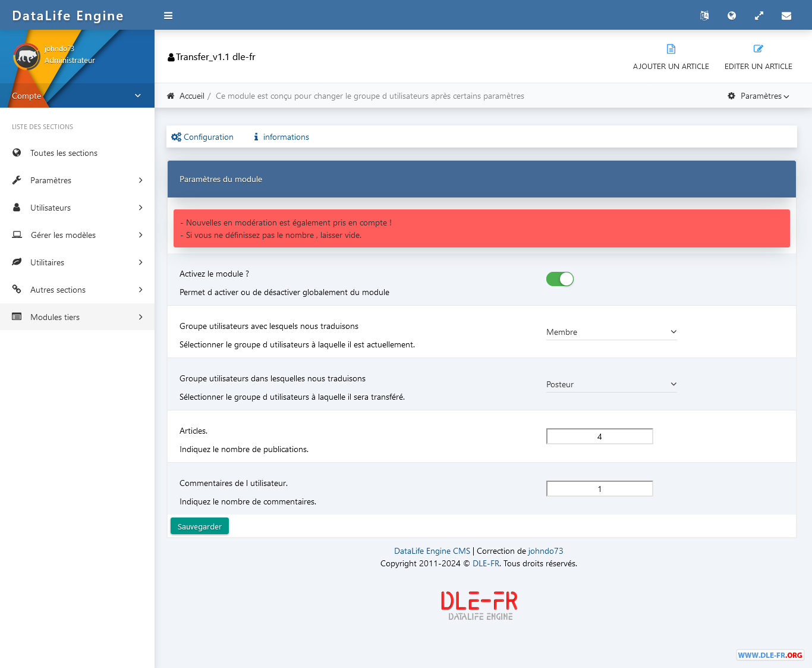The width and height of the screenshot is (812, 668).
Task: Open the language translation icon in header
Action: pyautogui.click(x=704, y=16)
